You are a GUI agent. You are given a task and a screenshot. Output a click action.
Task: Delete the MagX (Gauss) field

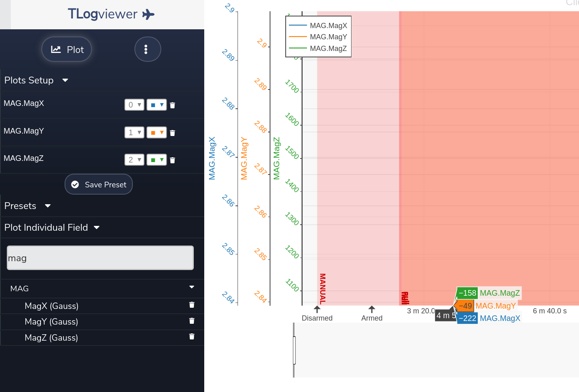click(x=191, y=305)
